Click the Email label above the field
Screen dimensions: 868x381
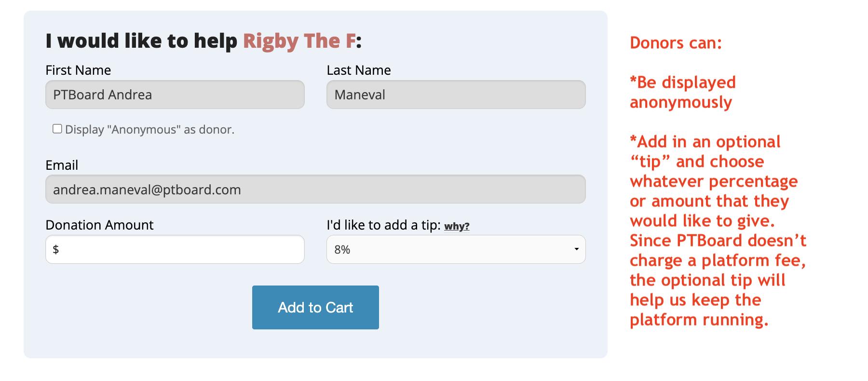[x=62, y=165]
